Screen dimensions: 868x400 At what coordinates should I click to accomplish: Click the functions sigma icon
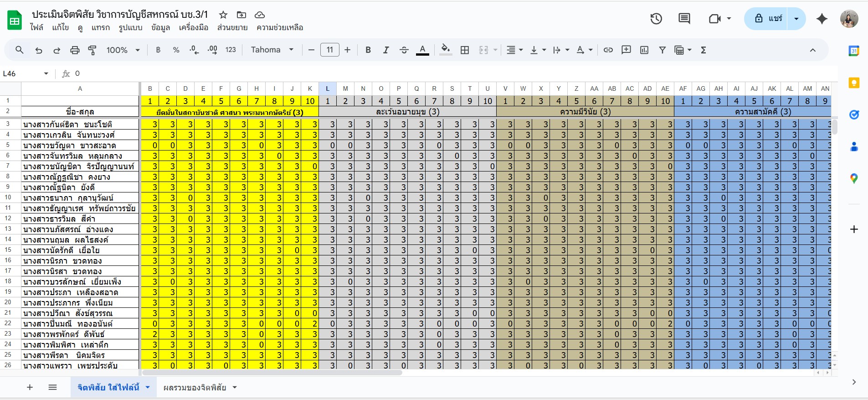(x=703, y=50)
